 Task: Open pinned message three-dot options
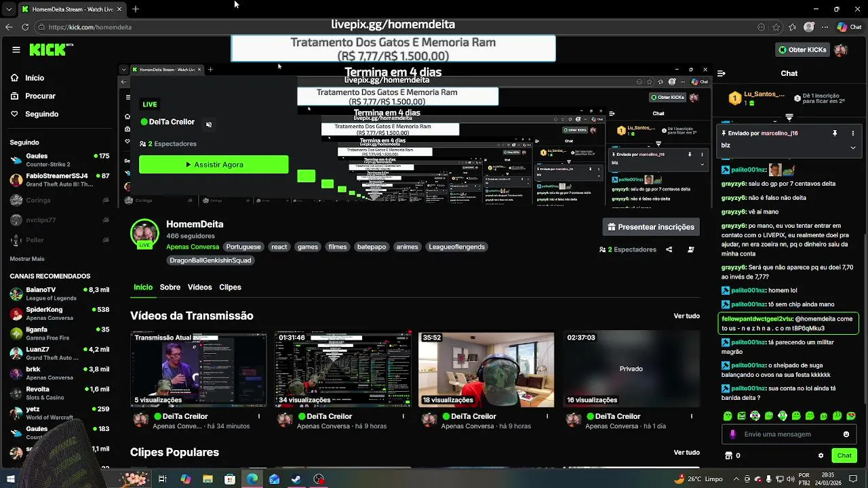pyautogui.click(x=852, y=134)
